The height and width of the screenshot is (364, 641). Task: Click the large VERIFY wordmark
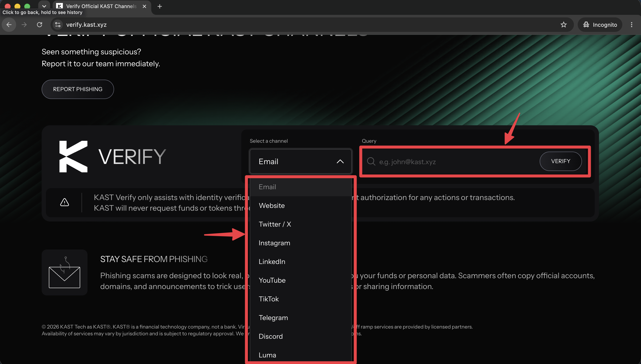[132, 157]
